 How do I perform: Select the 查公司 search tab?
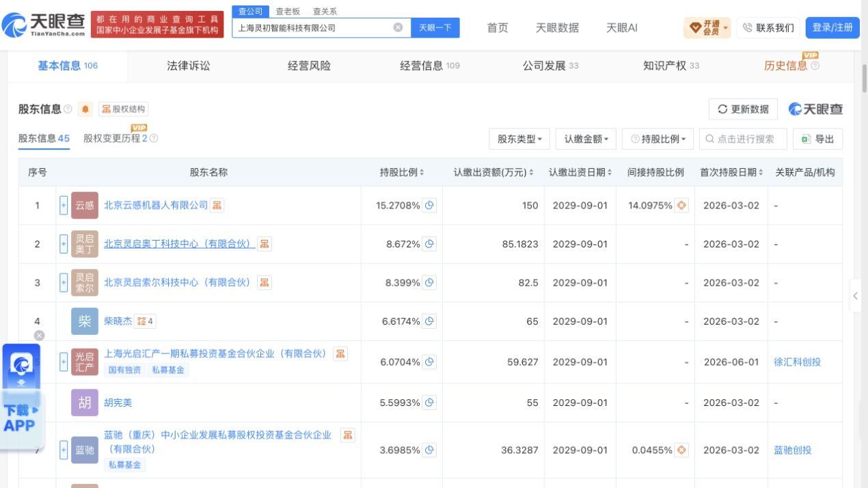[250, 11]
